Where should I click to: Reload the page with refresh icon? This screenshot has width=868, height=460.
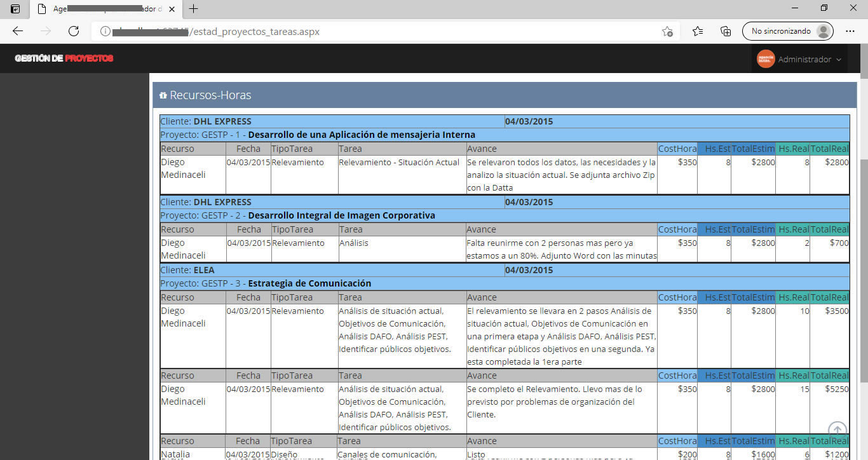(x=74, y=31)
